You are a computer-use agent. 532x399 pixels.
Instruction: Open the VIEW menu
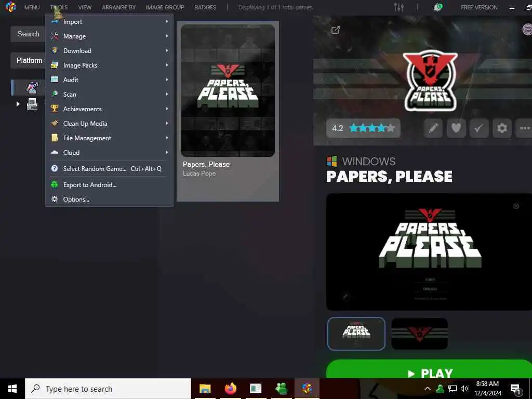click(x=85, y=7)
